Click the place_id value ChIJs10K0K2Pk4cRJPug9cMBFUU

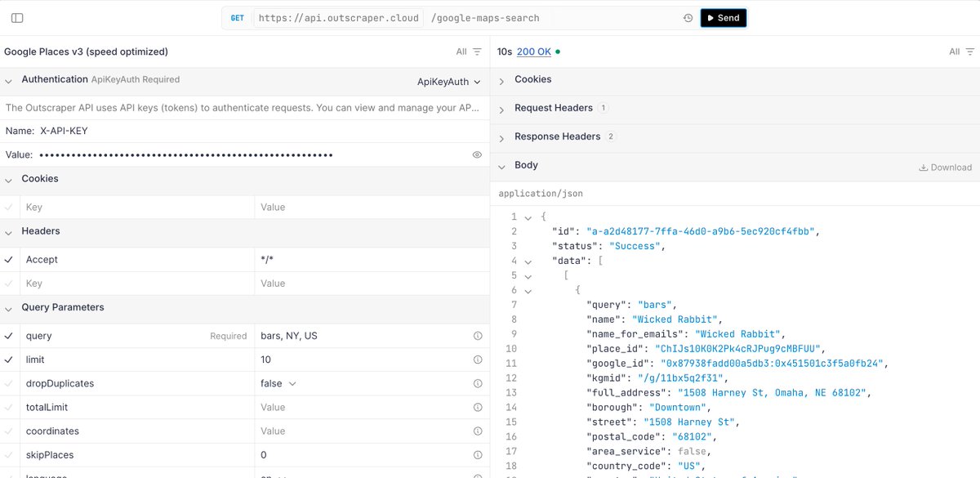(741, 349)
